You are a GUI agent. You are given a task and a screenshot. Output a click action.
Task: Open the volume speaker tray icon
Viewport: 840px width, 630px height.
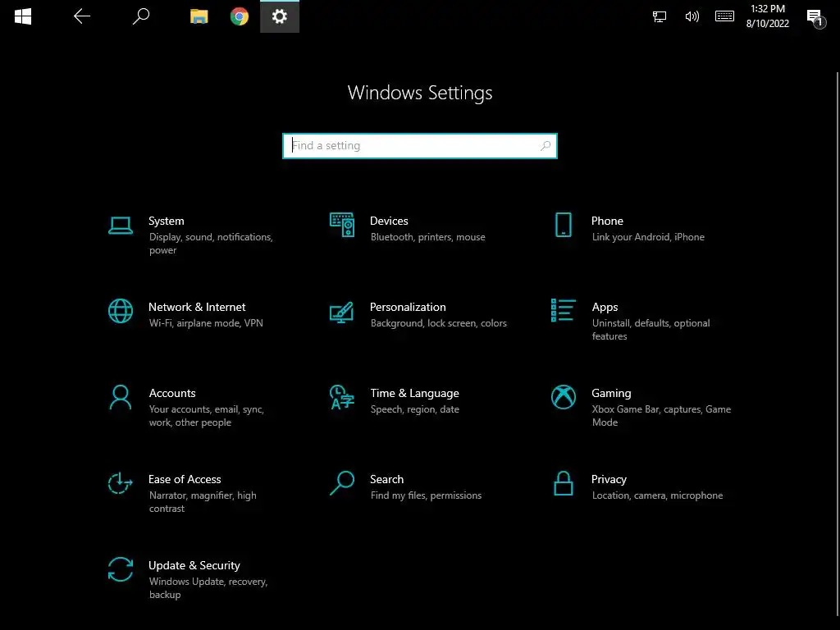[692, 16]
